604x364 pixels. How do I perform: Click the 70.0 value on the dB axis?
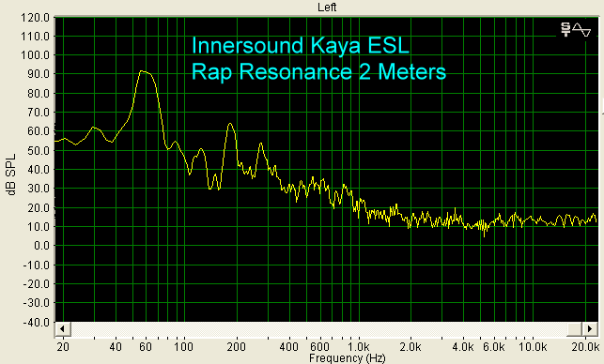click(39, 113)
